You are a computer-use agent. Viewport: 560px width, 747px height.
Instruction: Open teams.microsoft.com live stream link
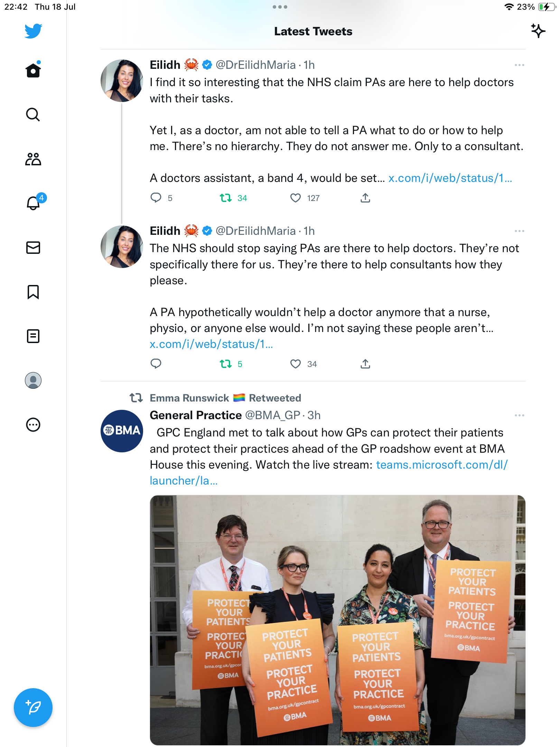point(328,473)
